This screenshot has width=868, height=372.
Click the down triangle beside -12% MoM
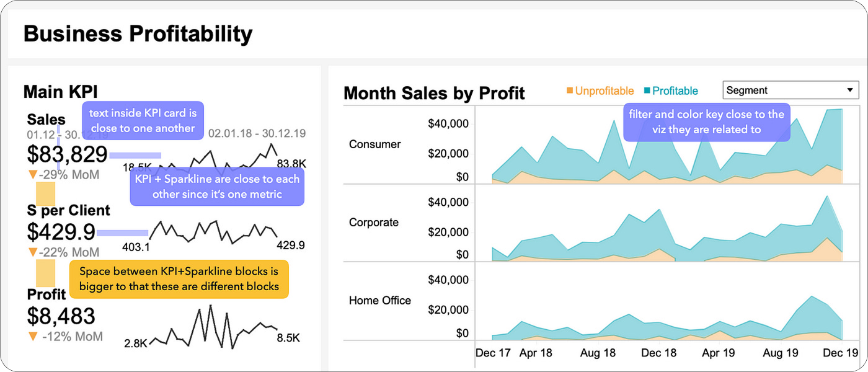(x=33, y=337)
